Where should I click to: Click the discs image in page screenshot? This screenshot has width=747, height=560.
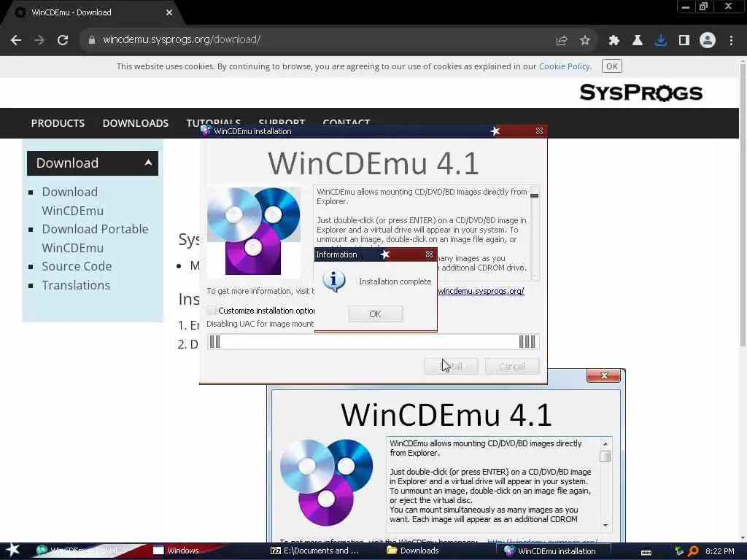point(327,482)
